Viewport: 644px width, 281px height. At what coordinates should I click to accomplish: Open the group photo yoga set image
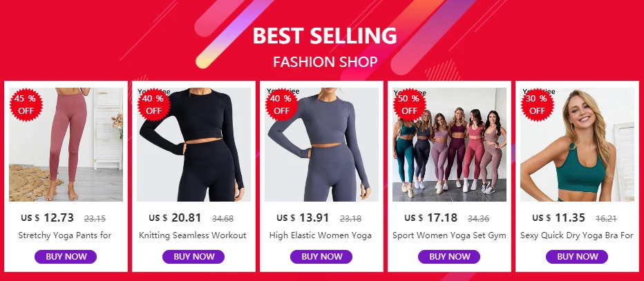(449, 144)
